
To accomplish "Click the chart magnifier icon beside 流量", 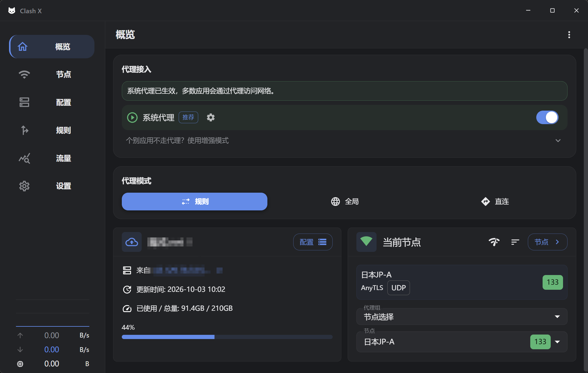I will [x=24, y=158].
